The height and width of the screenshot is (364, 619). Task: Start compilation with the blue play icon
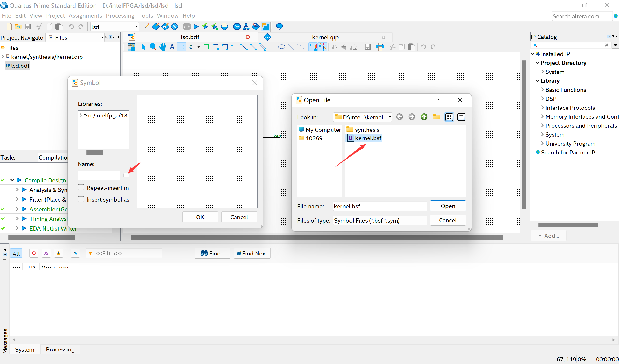coord(196,27)
